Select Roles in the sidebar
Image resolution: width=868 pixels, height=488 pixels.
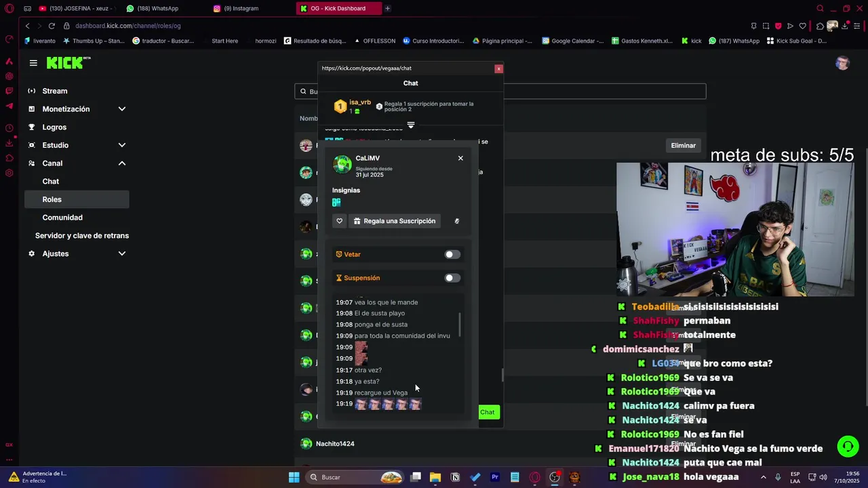coord(77,199)
